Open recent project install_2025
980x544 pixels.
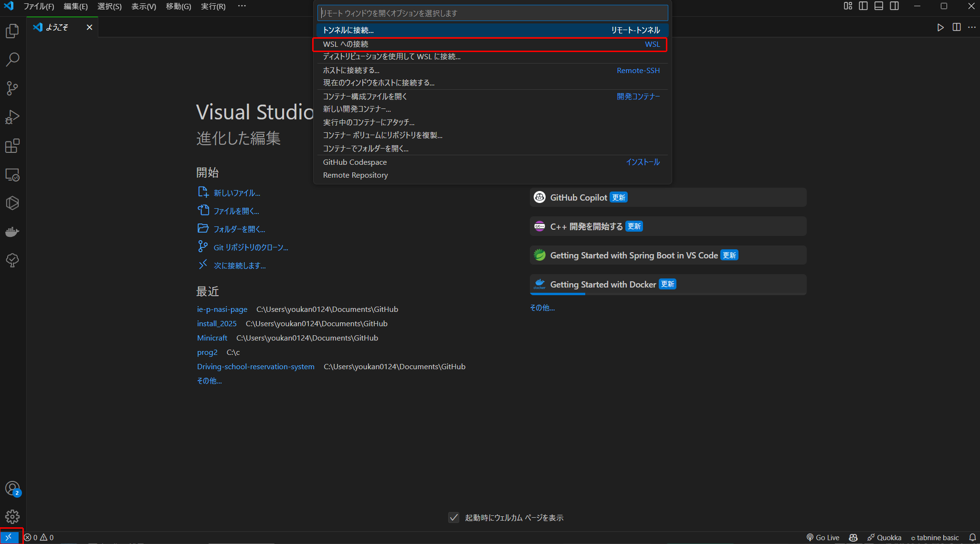pos(217,323)
